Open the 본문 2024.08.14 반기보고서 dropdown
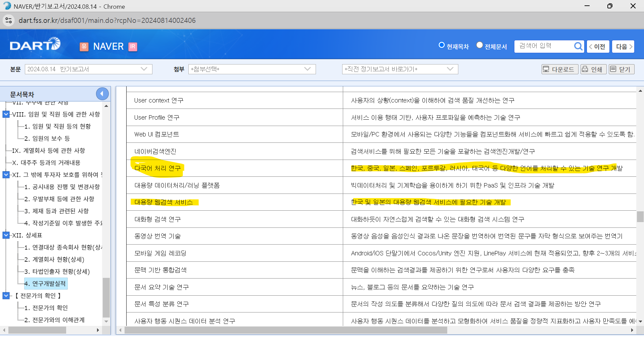 click(x=89, y=69)
